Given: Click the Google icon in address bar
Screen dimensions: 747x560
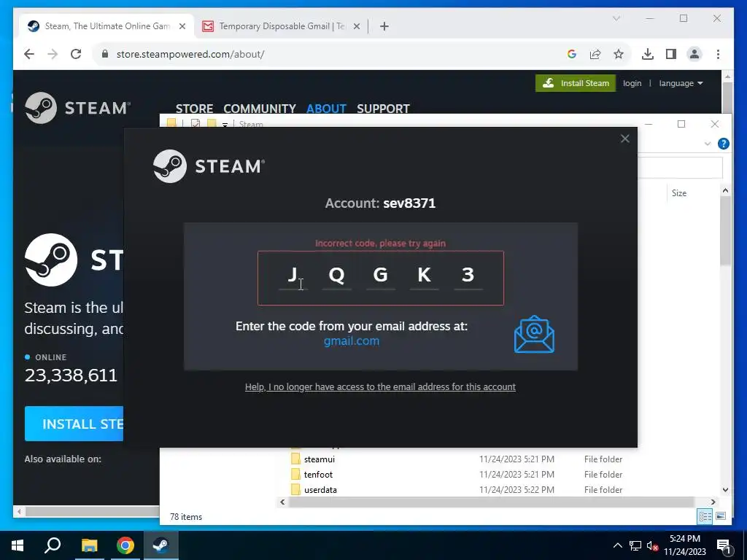Looking at the screenshot, I should pyautogui.click(x=572, y=54).
